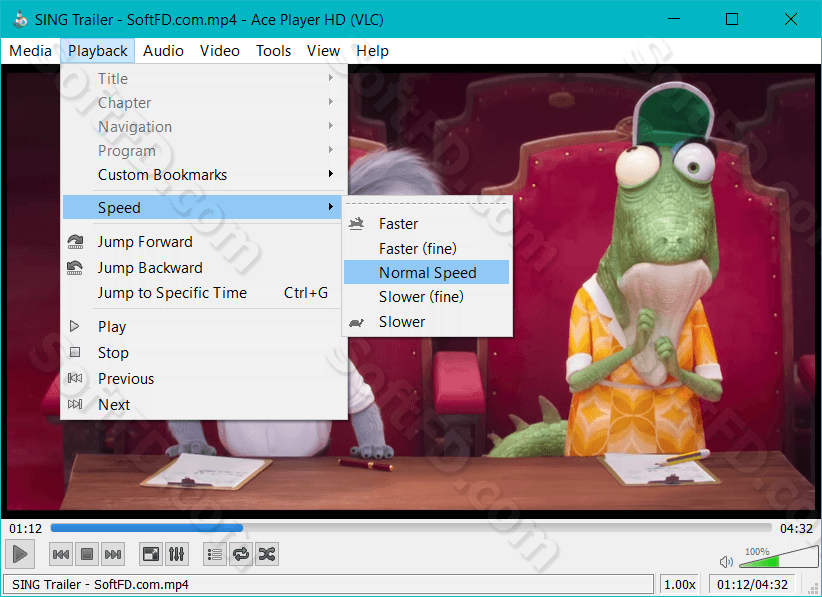Toggle the shuffle/random button
Image resolution: width=822 pixels, height=597 pixels.
pos(267,554)
